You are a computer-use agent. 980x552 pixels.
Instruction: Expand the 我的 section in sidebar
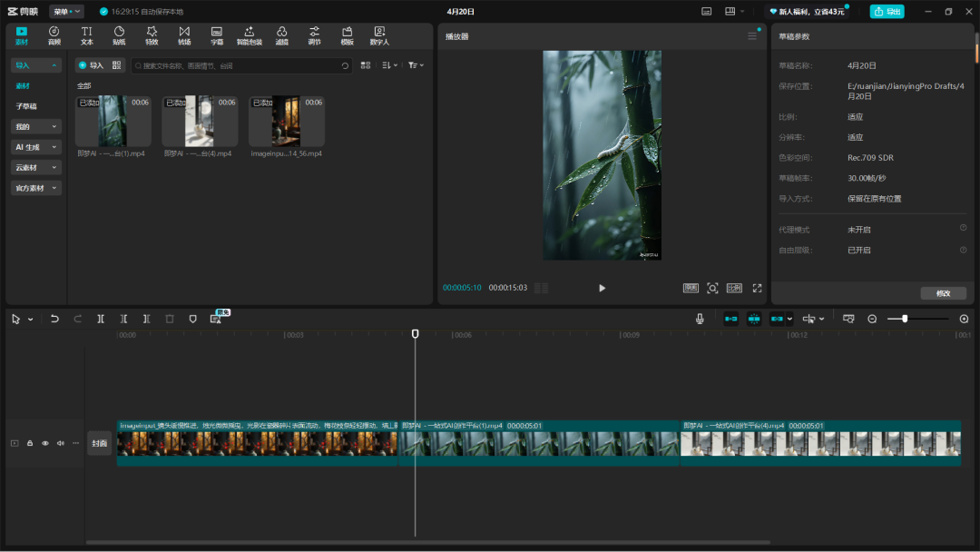tap(36, 127)
